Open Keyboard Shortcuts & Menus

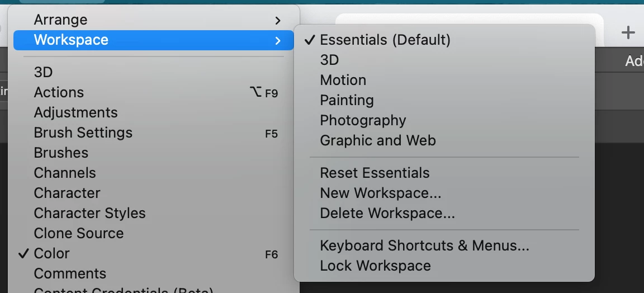coord(424,246)
